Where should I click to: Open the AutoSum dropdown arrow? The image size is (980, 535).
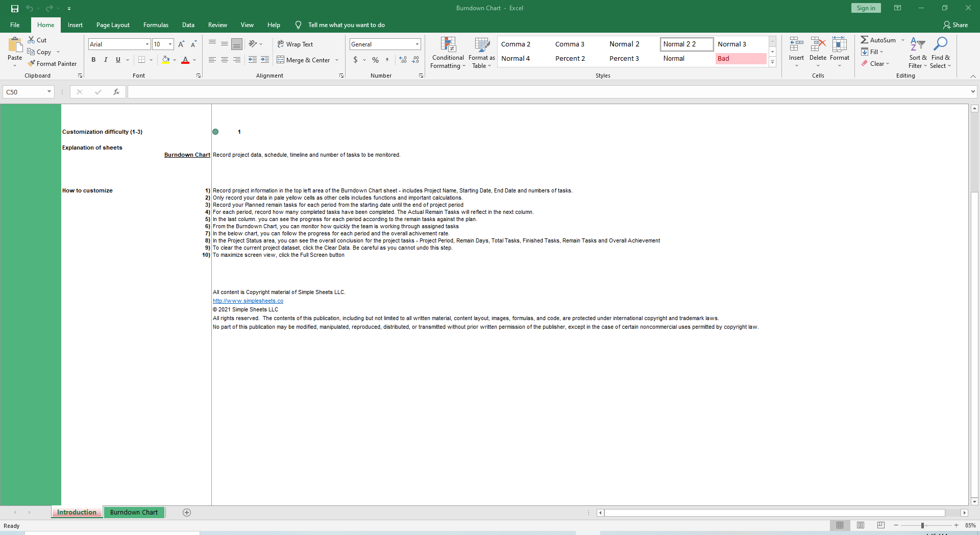coord(902,40)
